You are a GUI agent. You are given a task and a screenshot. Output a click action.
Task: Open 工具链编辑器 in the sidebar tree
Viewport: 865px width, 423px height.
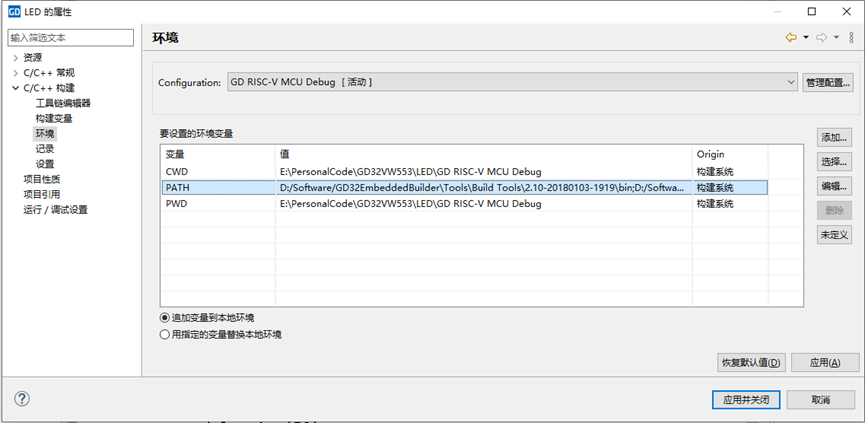coord(63,103)
